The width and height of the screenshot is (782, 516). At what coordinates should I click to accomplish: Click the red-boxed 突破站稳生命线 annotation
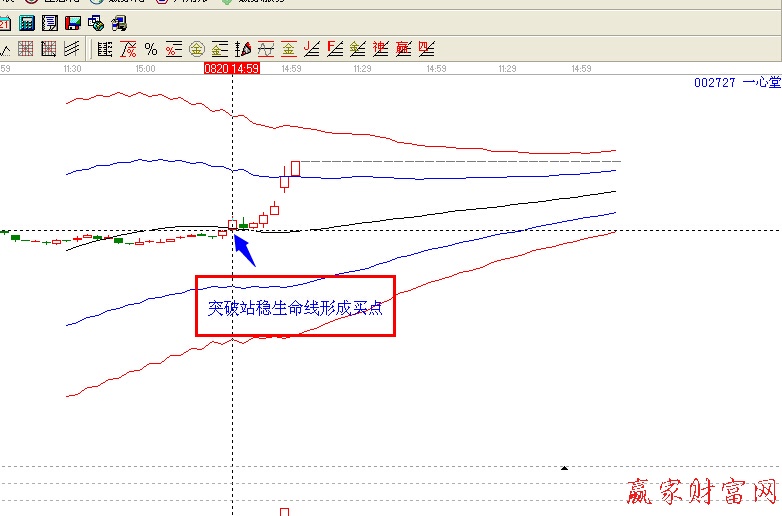click(x=295, y=307)
